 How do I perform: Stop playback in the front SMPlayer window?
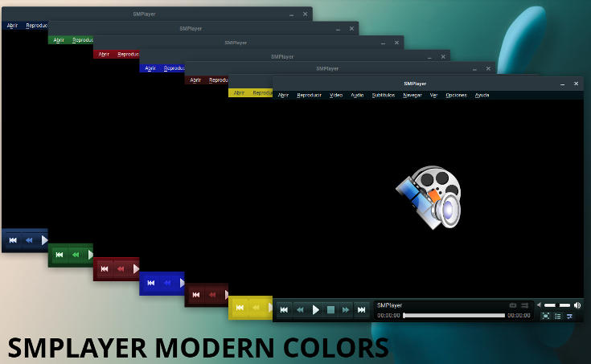(x=330, y=309)
